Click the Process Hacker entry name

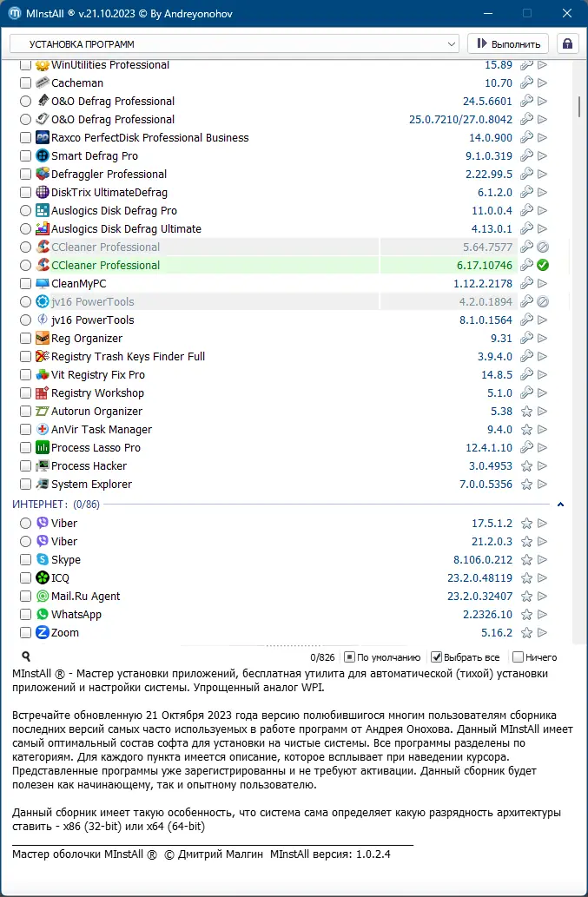coord(89,465)
